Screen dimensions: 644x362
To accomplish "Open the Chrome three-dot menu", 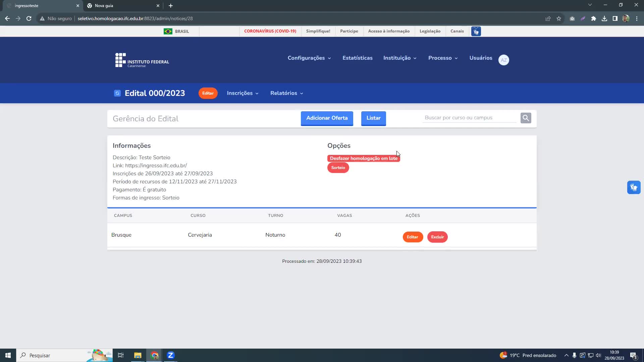I will 637,18.
